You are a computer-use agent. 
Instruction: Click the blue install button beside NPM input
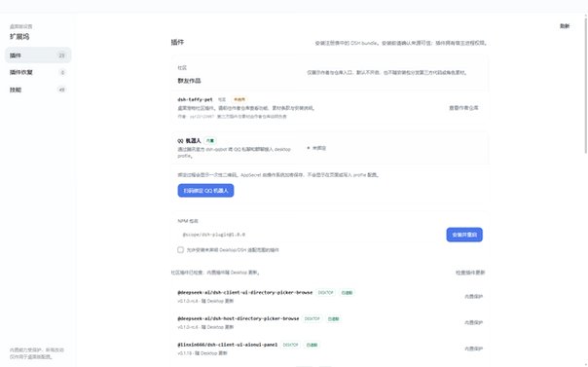464,235
